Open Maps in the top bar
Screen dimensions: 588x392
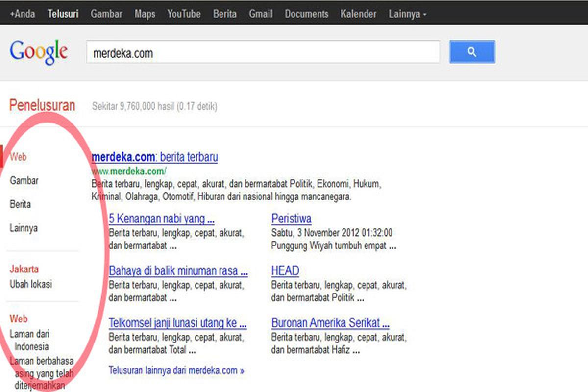145,14
